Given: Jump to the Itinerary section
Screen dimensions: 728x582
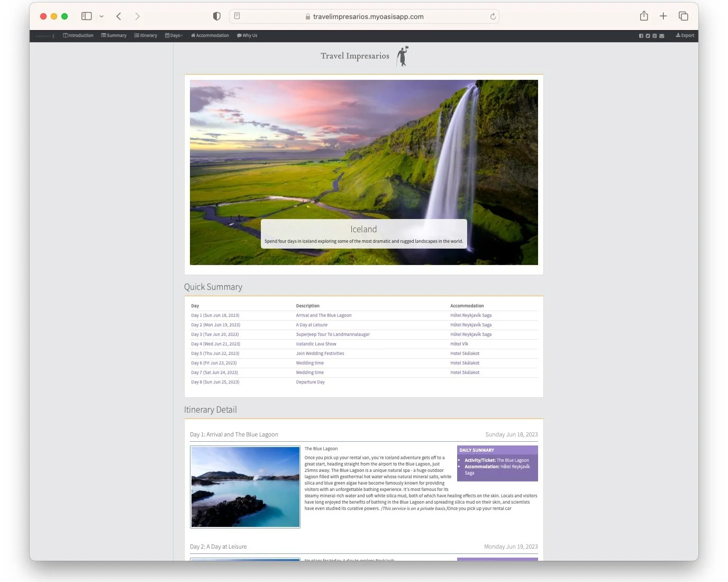Looking at the screenshot, I should (x=146, y=35).
